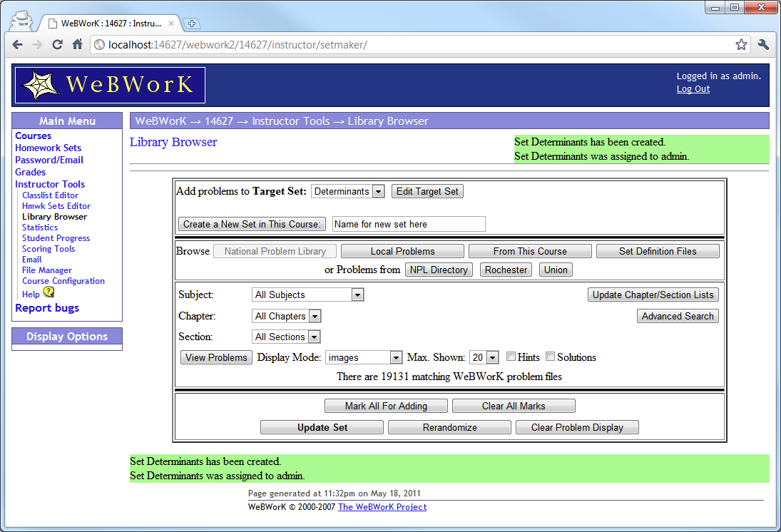Click Report bugs link
The width and height of the screenshot is (781, 532).
(x=47, y=308)
